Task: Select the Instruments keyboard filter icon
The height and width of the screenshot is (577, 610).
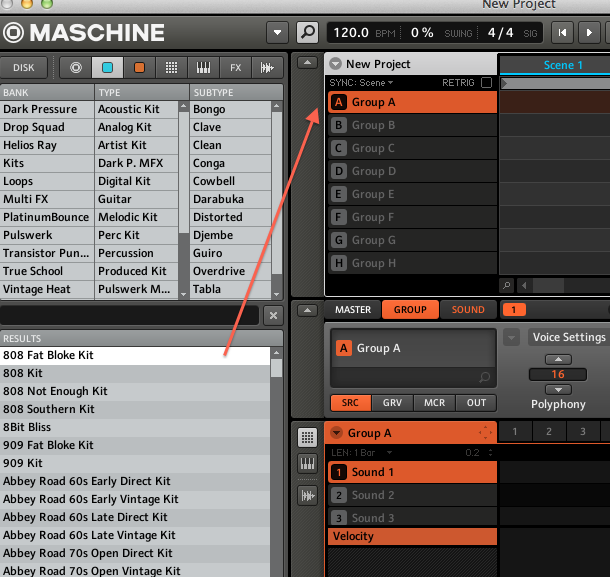Action: coord(203,68)
